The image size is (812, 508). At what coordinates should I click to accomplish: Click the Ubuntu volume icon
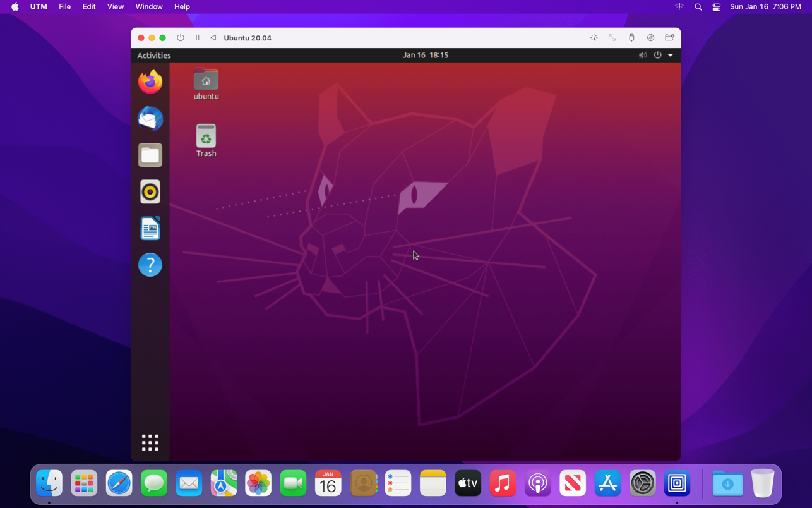[643, 56]
